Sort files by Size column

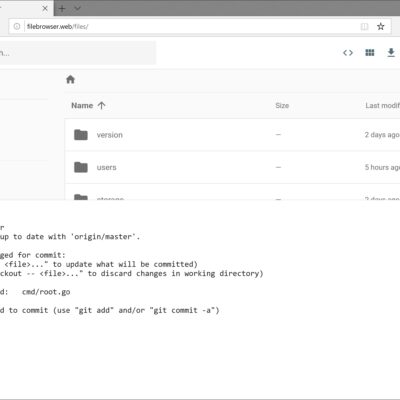click(x=282, y=106)
